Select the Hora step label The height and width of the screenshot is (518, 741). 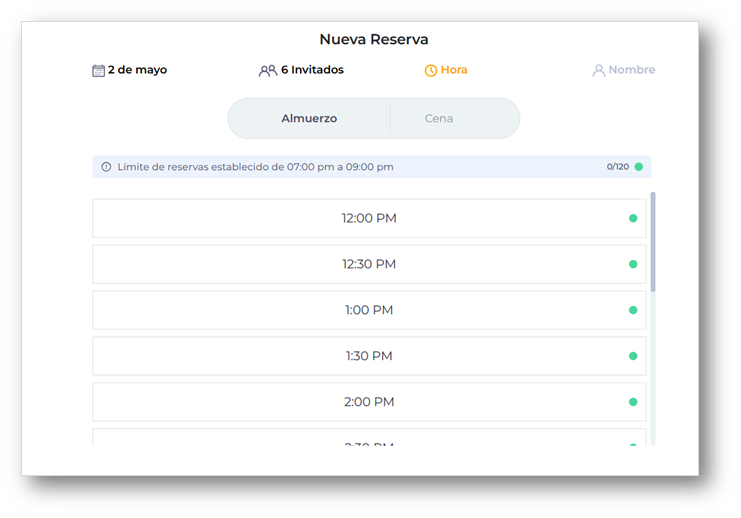454,70
